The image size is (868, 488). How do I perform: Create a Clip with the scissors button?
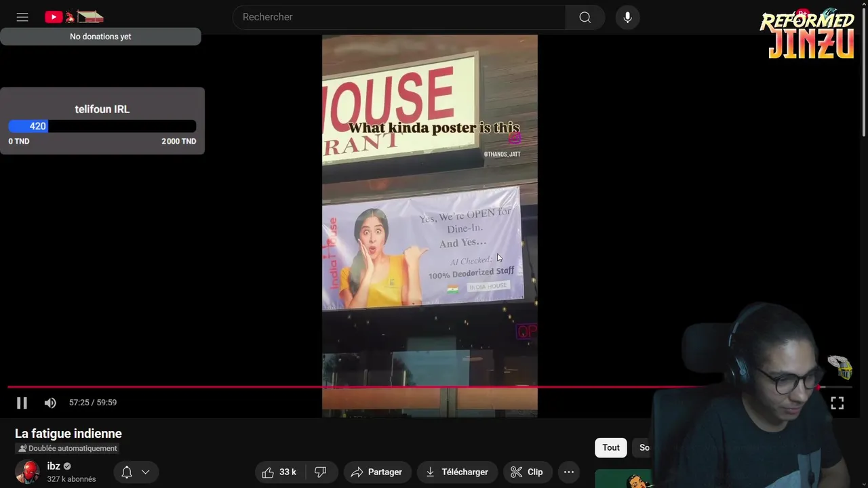pos(527,472)
